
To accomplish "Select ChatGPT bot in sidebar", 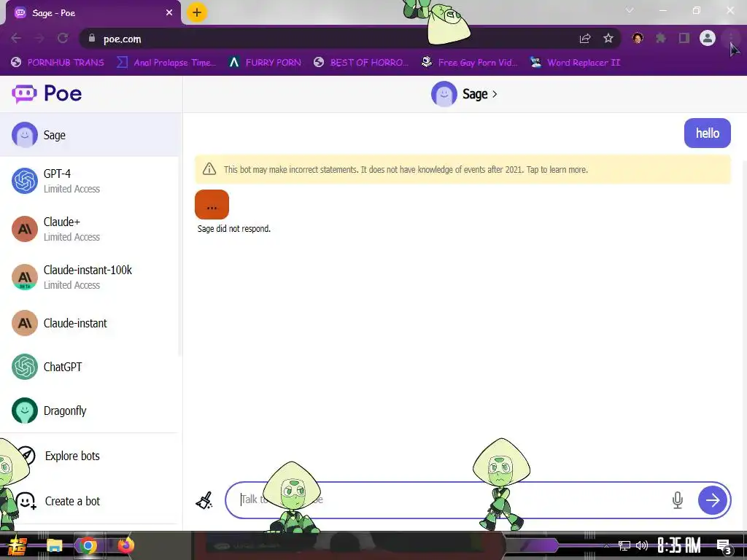I will coord(90,367).
